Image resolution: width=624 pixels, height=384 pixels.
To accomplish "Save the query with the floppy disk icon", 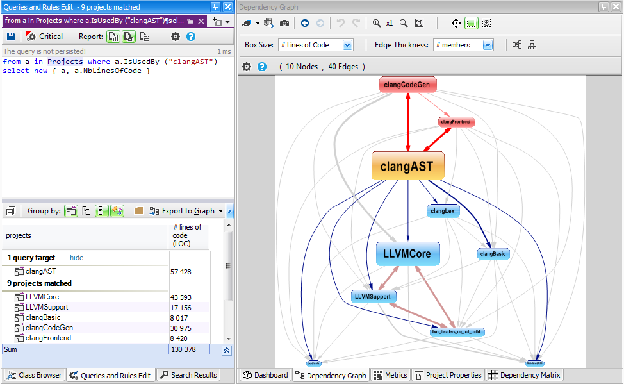I will click(11, 37).
